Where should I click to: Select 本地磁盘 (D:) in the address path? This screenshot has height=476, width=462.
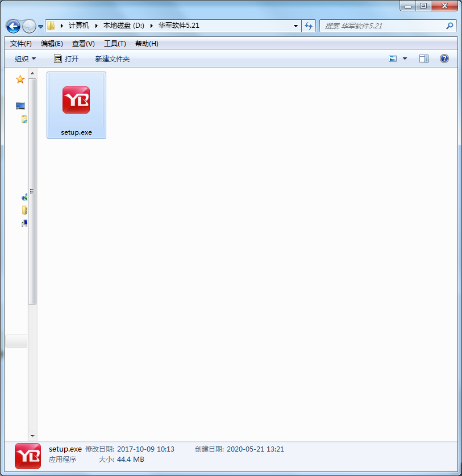pyautogui.click(x=124, y=26)
